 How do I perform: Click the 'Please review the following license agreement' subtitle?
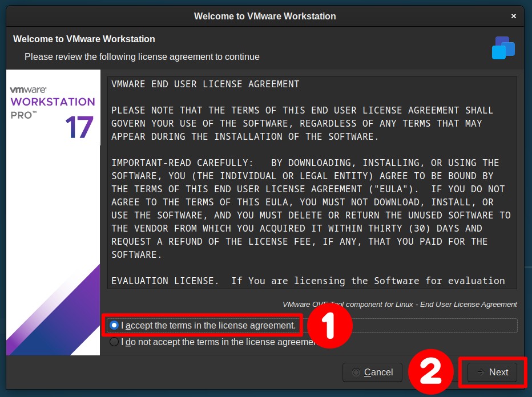(142, 56)
